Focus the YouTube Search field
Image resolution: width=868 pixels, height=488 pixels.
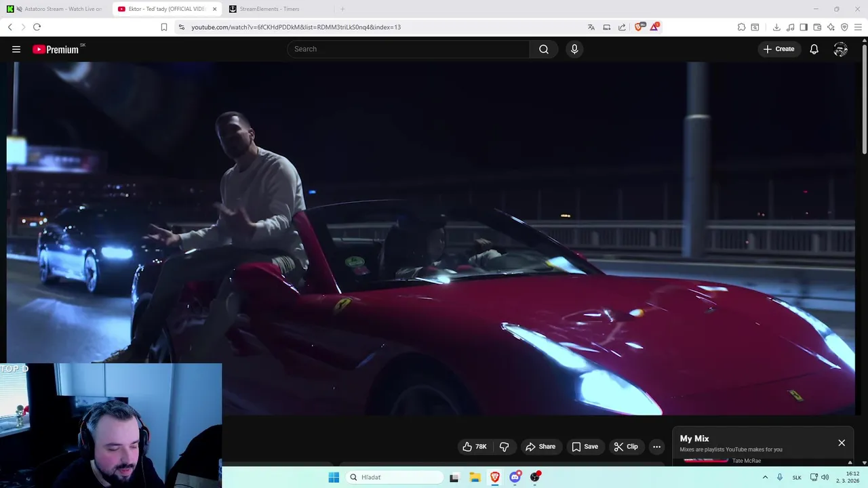pyautogui.click(x=408, y=49)
